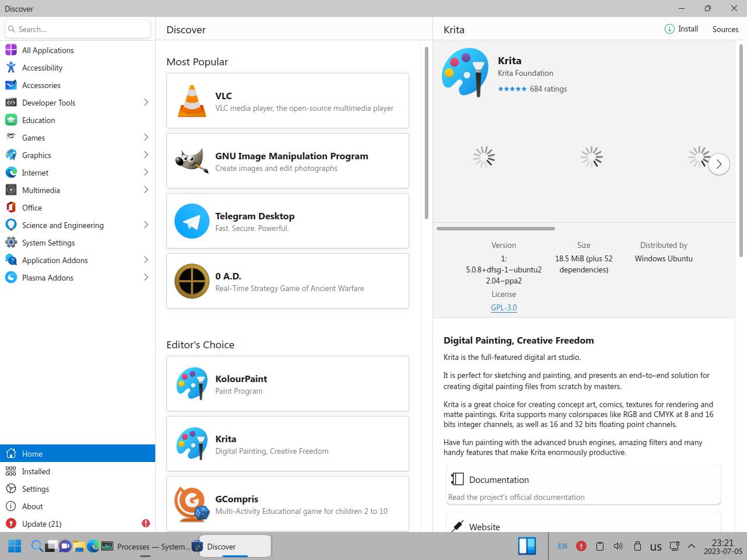
Task: Go to the Home page
Action: (78, 453)
